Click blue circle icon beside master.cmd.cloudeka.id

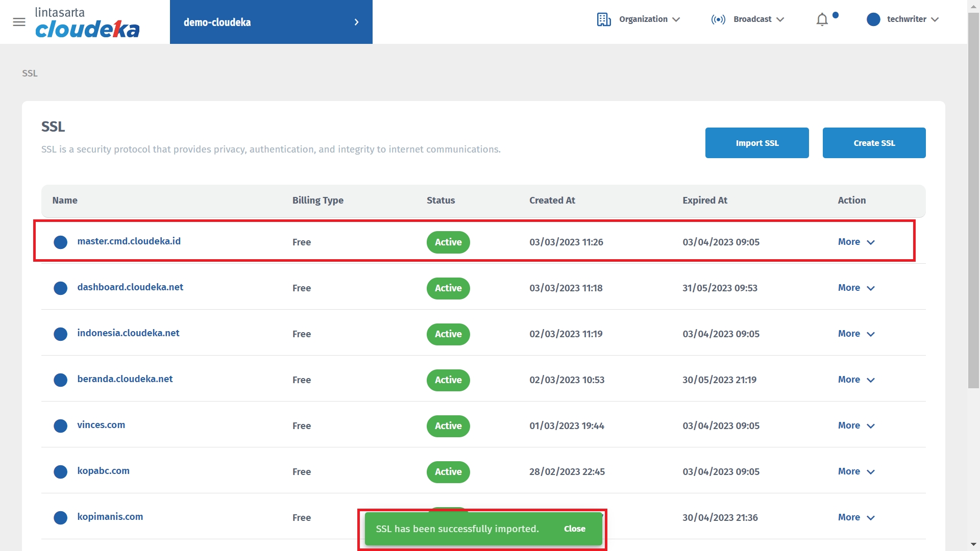[61, 242]
